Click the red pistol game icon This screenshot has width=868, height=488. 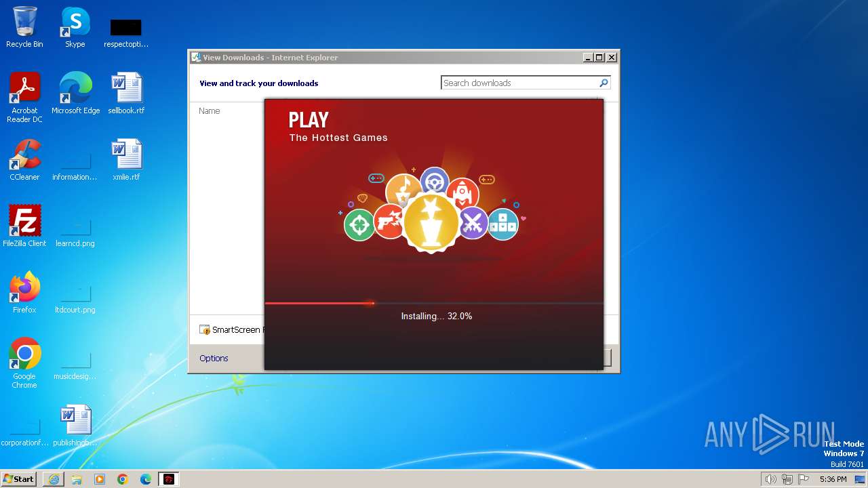[389, 222]
